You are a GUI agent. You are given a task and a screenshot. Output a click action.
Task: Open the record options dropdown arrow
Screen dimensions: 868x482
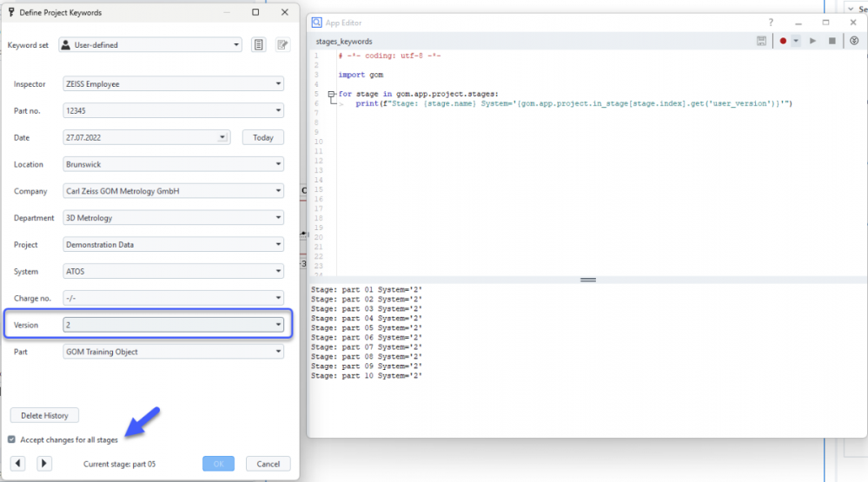tap(795, 41)
